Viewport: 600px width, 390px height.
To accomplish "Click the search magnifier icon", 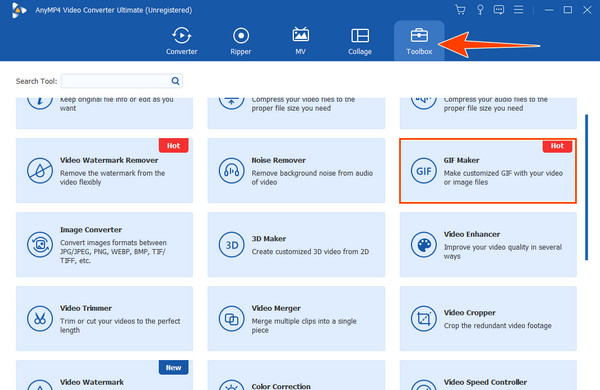I will pyautogui.click(x=175, y=81).
